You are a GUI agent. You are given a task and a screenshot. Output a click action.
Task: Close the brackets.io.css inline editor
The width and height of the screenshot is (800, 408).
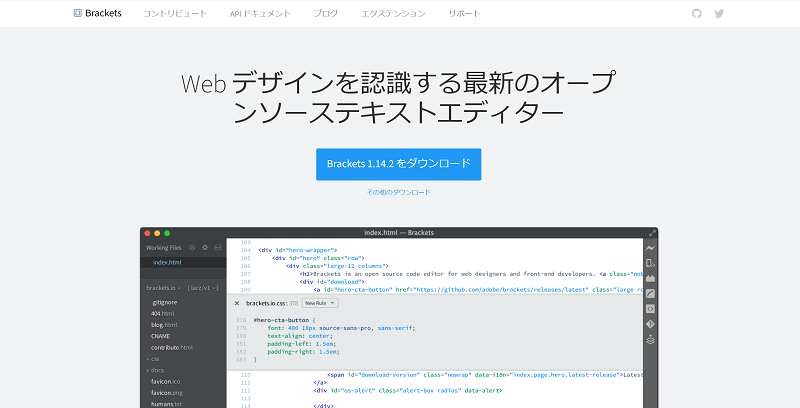pos(237,303)
